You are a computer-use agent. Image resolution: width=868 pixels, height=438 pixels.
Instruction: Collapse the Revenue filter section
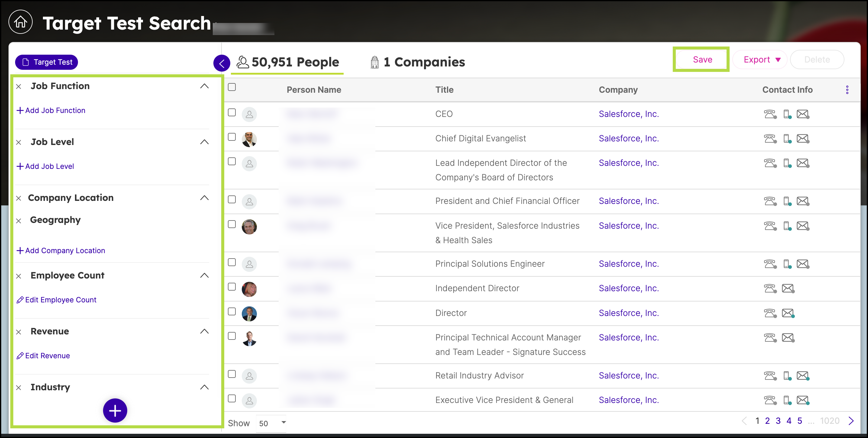(205, 332)
